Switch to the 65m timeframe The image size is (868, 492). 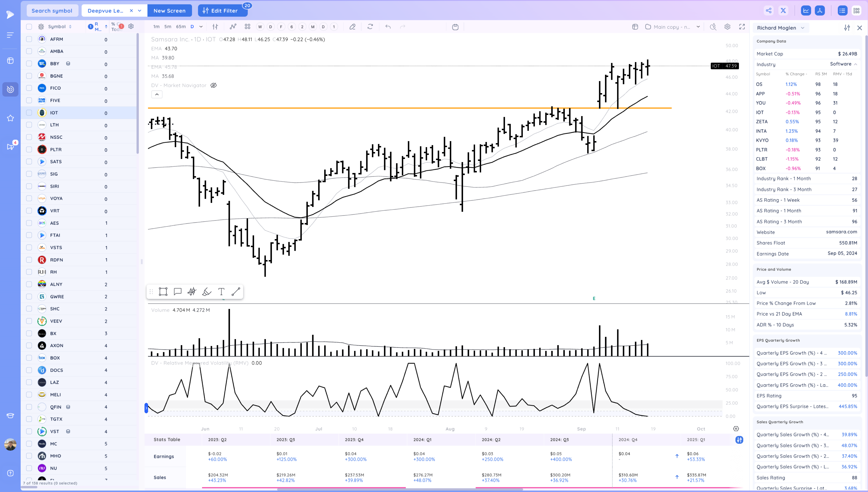(181, 27)
